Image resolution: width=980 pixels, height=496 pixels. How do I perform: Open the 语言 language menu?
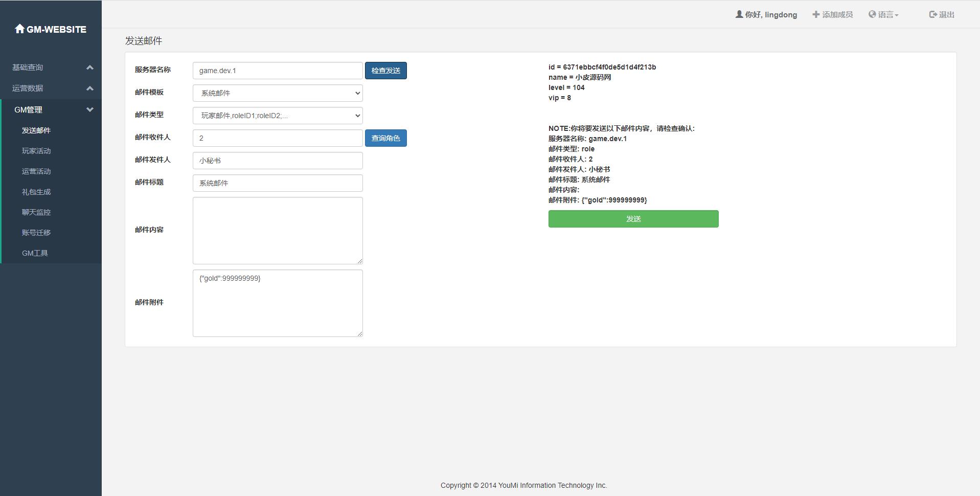(x=883, y=14)
